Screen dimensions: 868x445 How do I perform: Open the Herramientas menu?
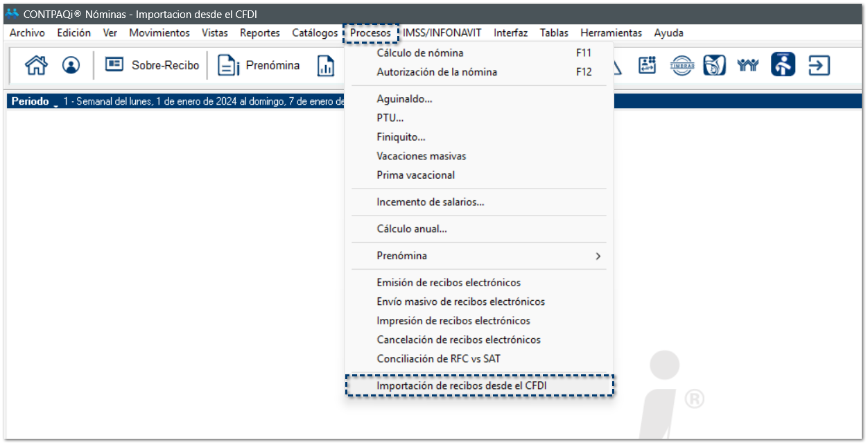pyautogui.click(x=611, y=33)
